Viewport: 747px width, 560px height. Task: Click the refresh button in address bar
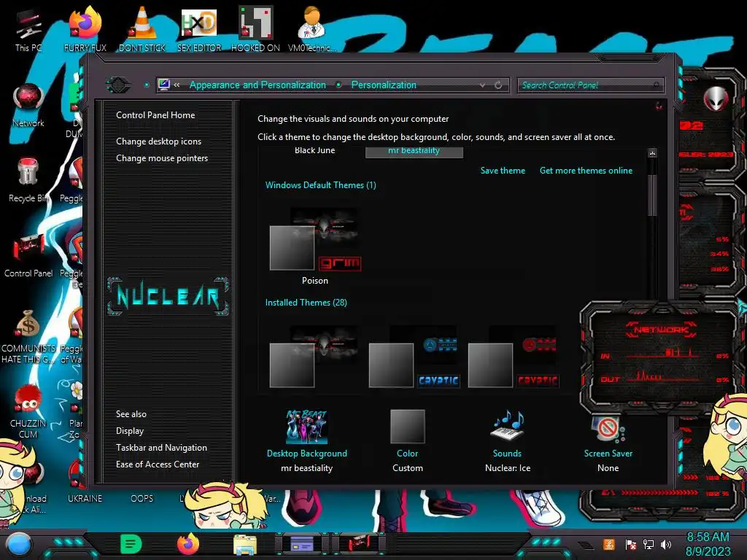click(x=498, y=85)
